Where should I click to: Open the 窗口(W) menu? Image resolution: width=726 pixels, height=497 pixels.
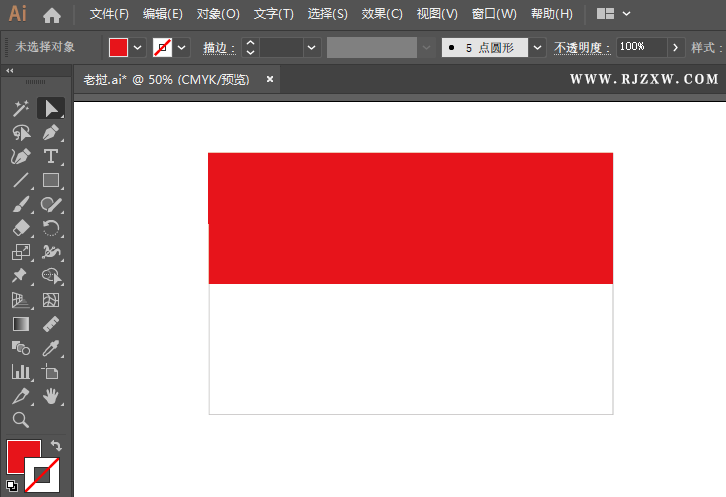494,14
